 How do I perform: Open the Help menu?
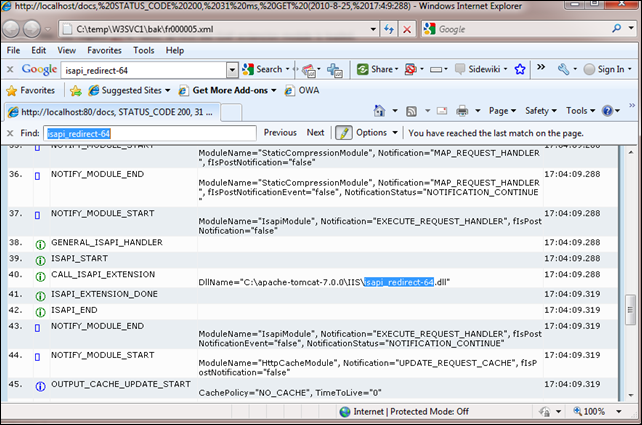[174, 50]
